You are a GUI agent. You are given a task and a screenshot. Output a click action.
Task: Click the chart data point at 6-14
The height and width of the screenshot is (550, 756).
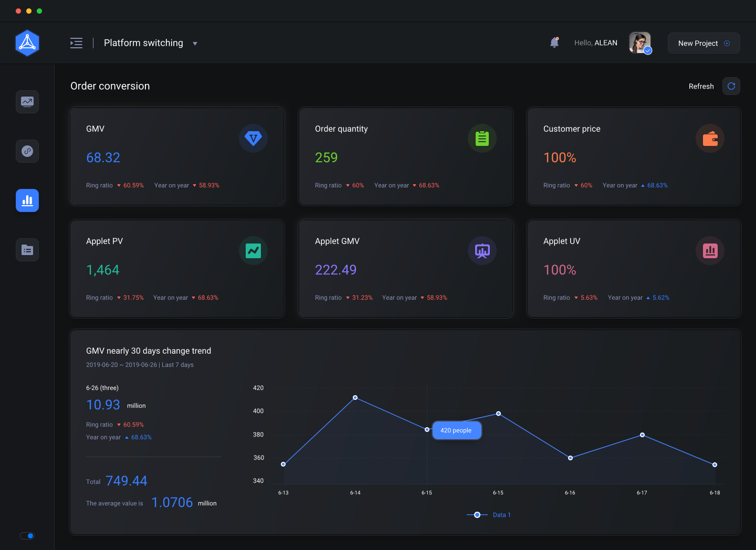(x=355, y=397)
